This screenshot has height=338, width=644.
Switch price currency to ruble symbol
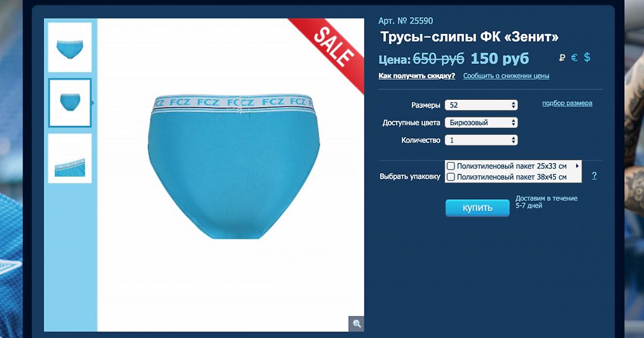562,58
